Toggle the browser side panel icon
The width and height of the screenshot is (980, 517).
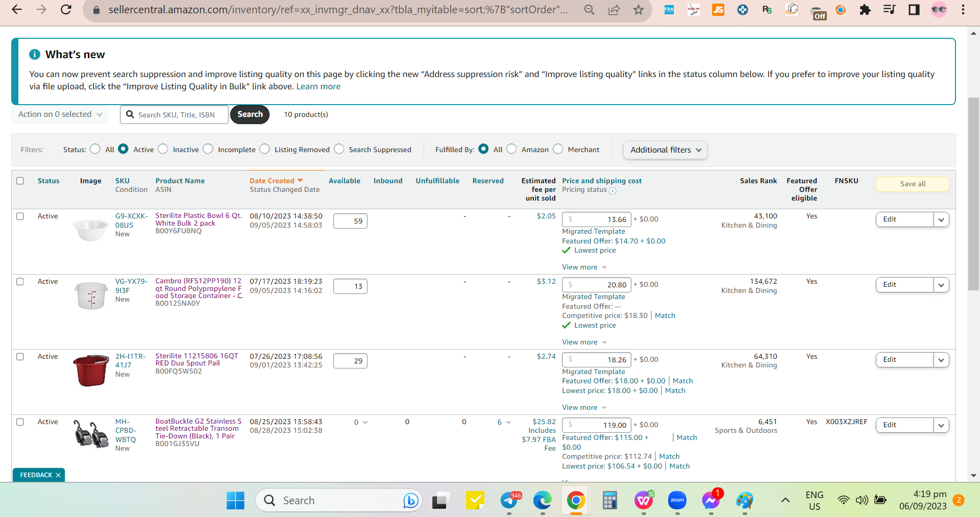[x=914, y=10]
